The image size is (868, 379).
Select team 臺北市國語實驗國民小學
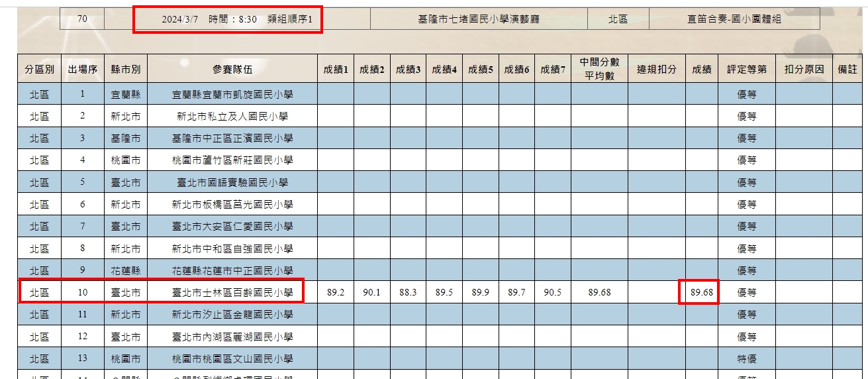(x=232, y=182)
